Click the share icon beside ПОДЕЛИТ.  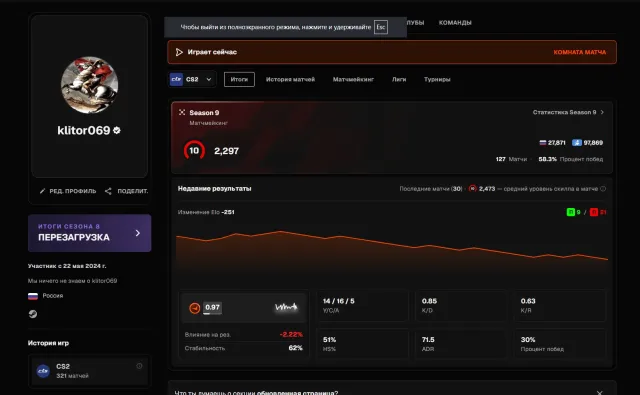point(108,191)
